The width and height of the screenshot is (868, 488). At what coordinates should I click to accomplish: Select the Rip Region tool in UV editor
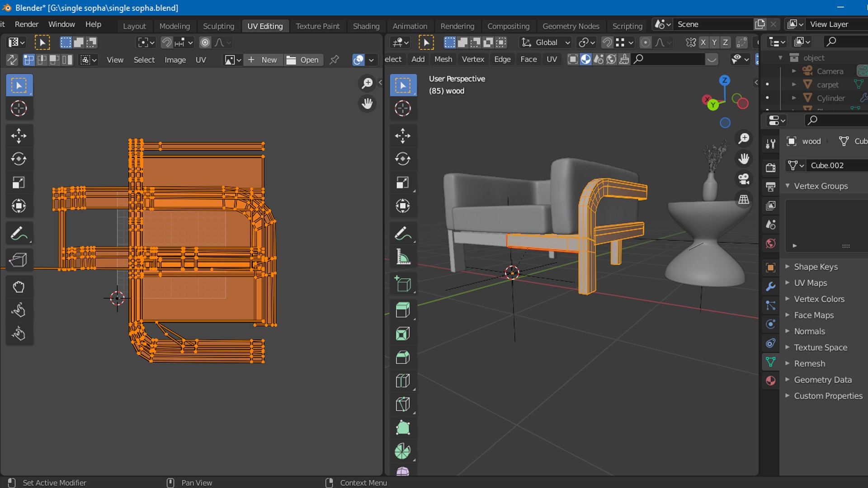(19, 260)
